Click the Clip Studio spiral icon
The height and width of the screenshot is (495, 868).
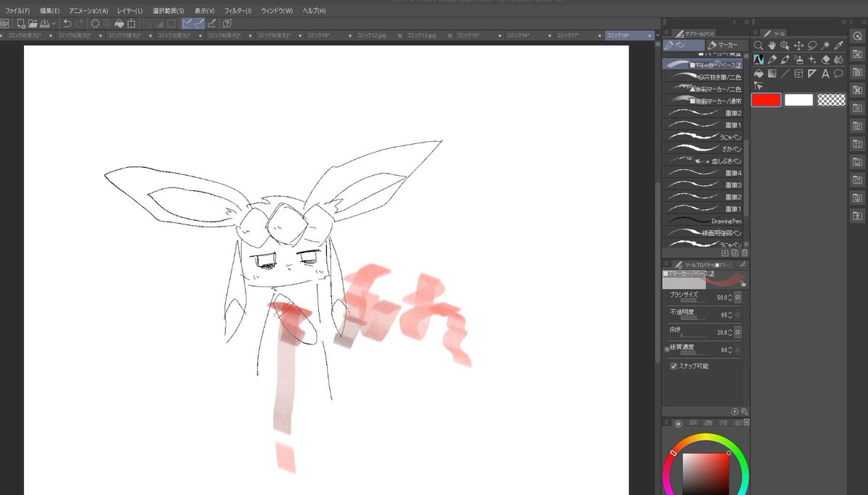(5, 23)
